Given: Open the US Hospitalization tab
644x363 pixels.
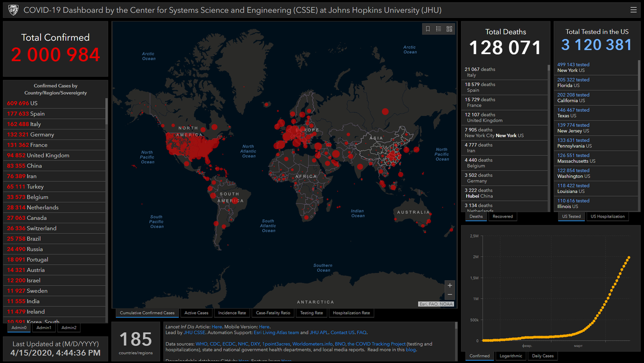Looking at the screenshot, I should click(608, 216).
